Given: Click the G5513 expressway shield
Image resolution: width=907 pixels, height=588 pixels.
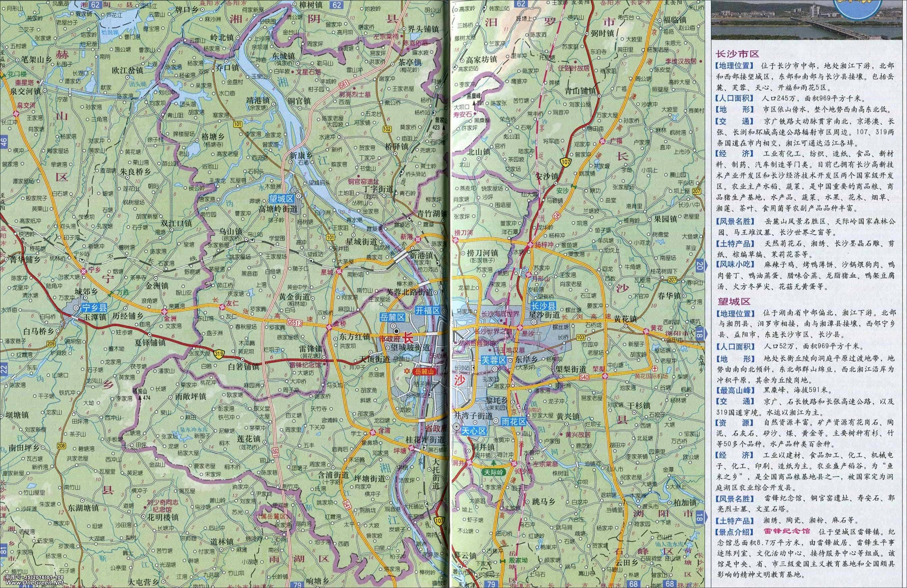Looking at the screenshot, I should (295, 323).
